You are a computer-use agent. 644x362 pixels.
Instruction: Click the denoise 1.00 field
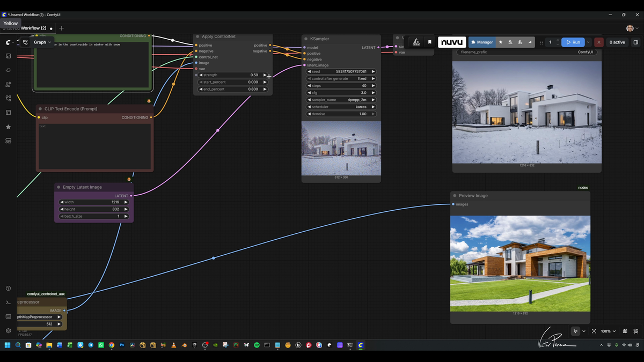click(x=341, y=114)
